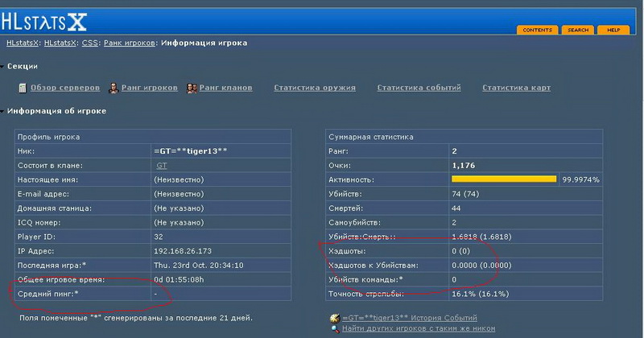Click the yellow activity progress bar
644x338 pixels.
click(504, 179)
